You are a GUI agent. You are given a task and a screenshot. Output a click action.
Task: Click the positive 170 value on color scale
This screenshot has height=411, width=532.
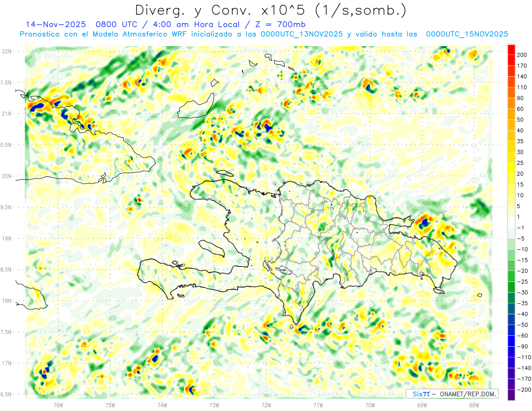(522, 66)
